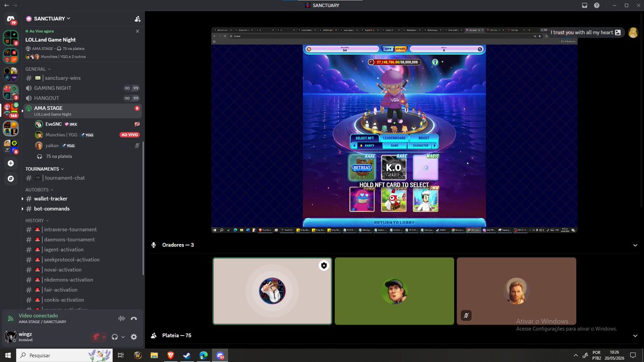
Task: Add a server with the plus icon
Action: tap(11, 163)
